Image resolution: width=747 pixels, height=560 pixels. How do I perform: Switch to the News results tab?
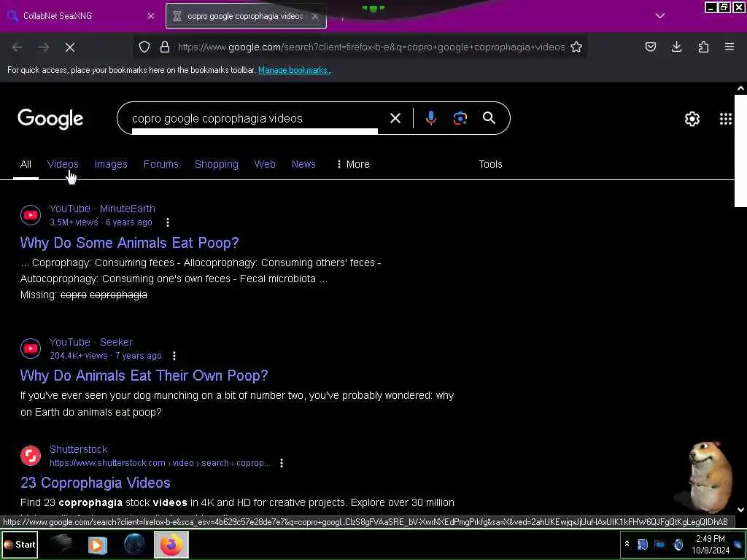(x=303, y=164)
